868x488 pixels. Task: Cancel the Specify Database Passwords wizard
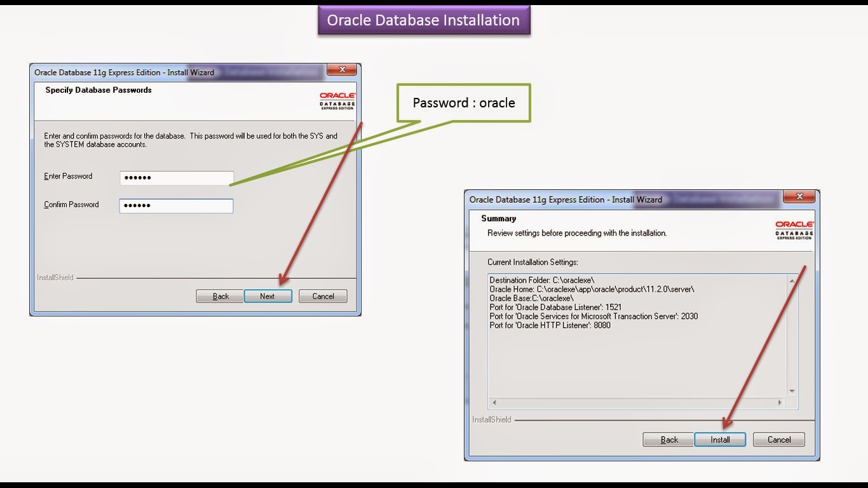[x=323, y=296]
